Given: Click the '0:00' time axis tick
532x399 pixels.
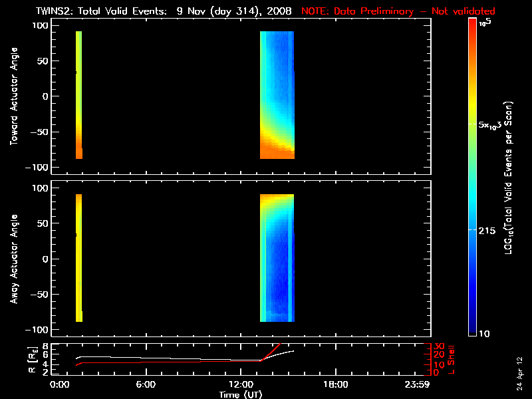Looking at the screenshot, I should [x=59, y=384].
